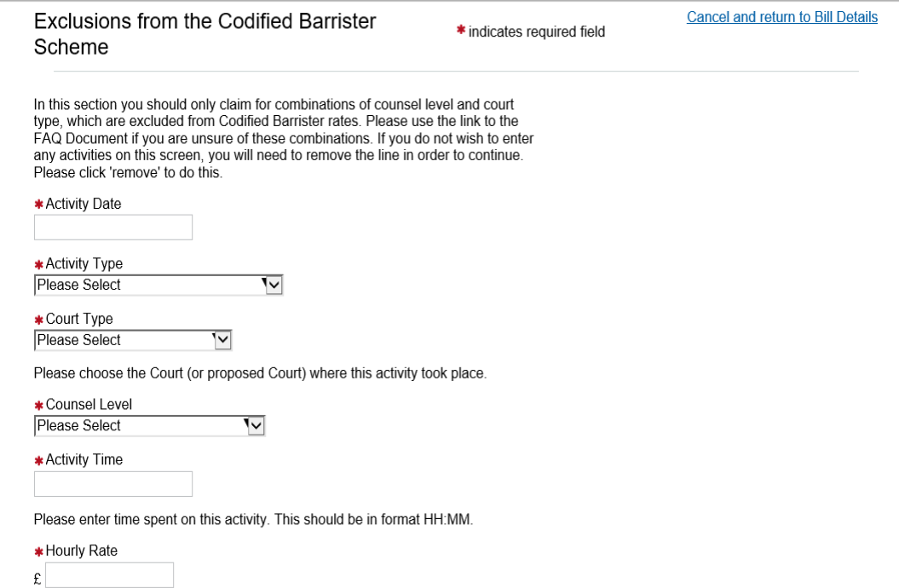Select the Activity Date text field
The height and width of the screenshot is (588, 899).
[112, 227]
